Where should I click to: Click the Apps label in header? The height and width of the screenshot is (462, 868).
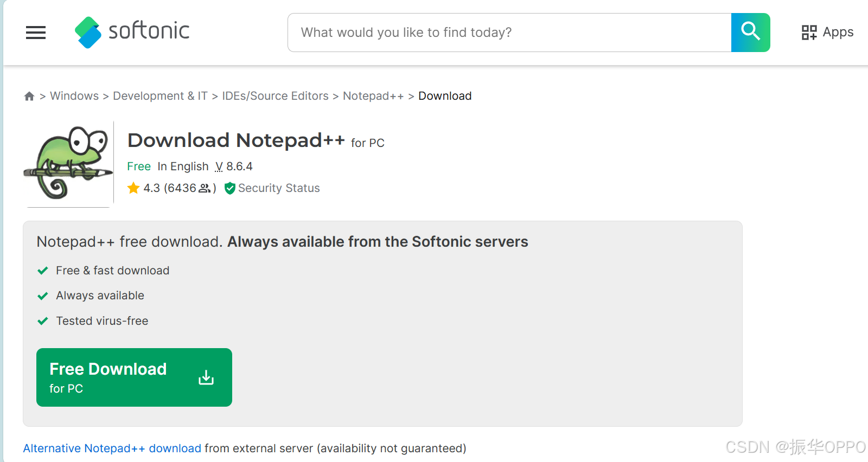pos(838,33)
